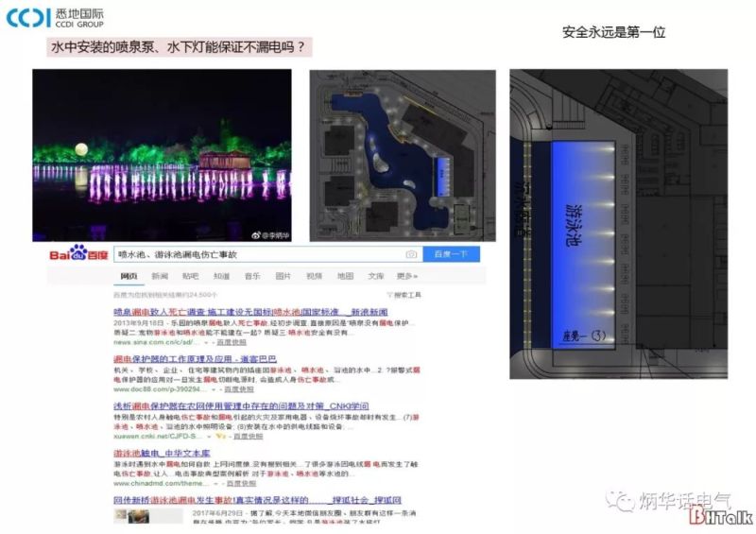Open the 贴吧 tab
Viewport: 756px width, 534px height.
coord(191,276)
